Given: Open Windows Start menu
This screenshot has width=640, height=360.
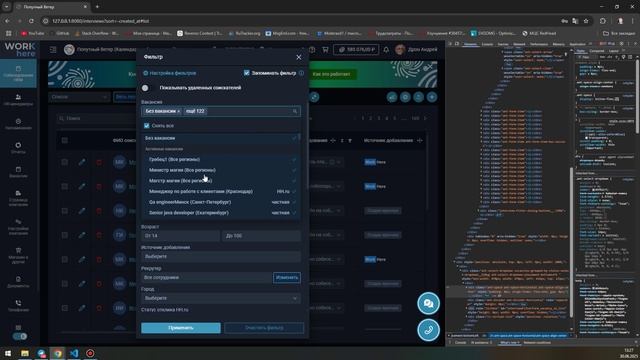Looking at the screenshot, I should pyautogui.click(x=8, y=353).
